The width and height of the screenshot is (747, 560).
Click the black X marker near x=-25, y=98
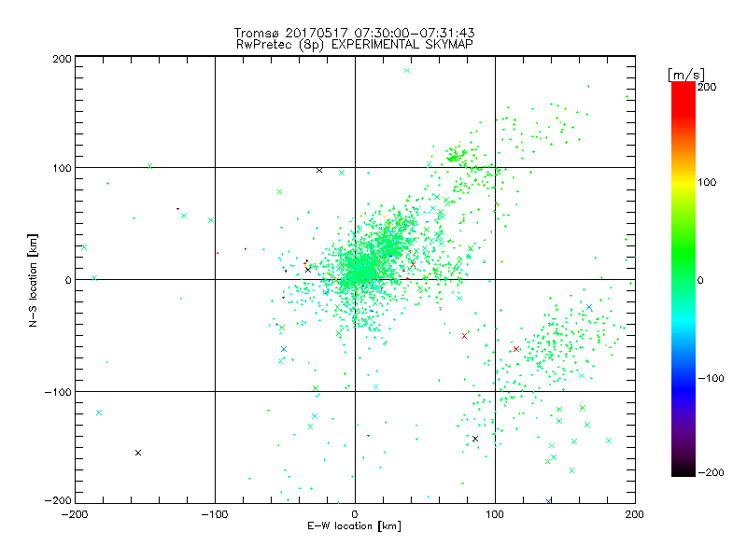tap(319, 170)
